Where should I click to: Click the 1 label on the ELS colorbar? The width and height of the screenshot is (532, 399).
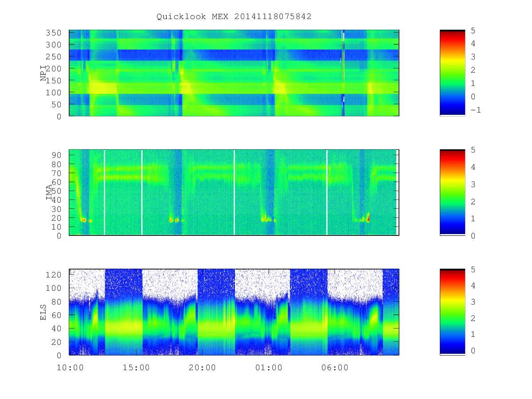click(473, 334)
